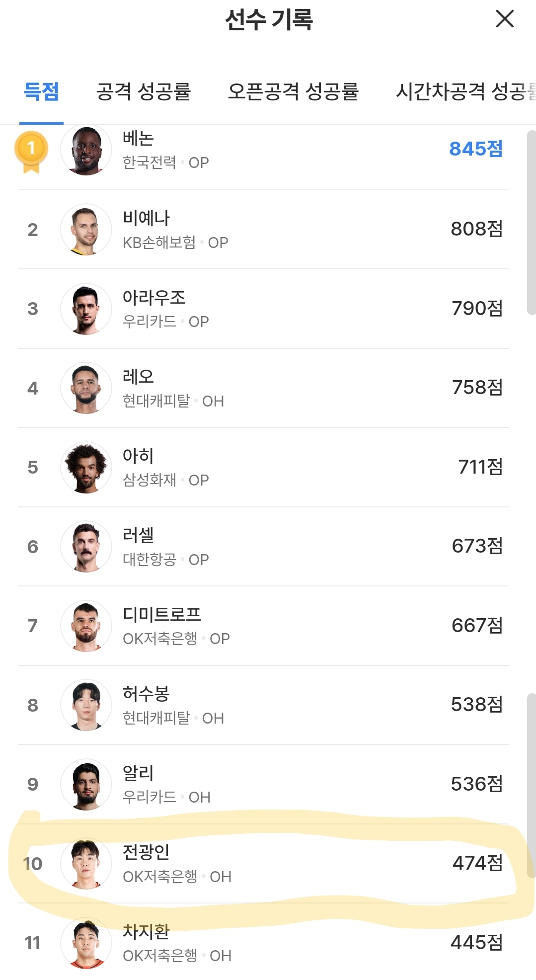This screenshot has height=980, width=536.
Task: Switch to 시간차공격 성공률 tab
Action: (465, 92)
